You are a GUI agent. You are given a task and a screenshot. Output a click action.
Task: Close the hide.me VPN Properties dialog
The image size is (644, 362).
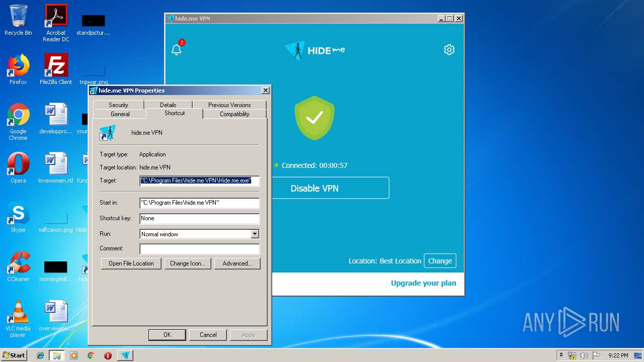pos(266,90)
